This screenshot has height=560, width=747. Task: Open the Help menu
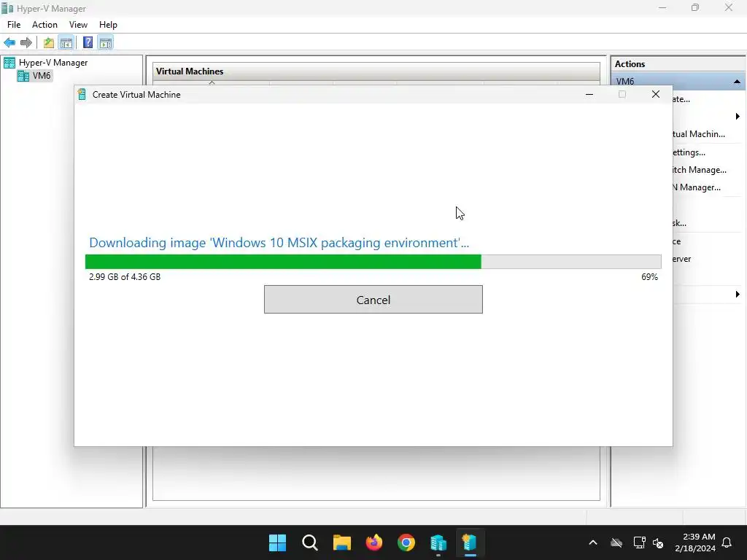108,25
